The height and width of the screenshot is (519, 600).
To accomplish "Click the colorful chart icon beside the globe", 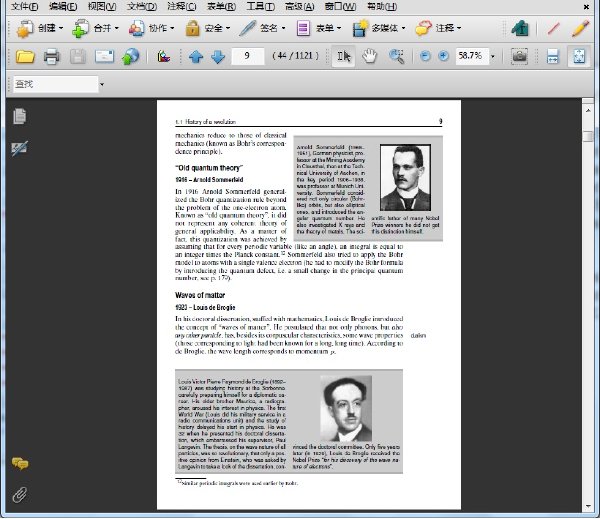I will (163, 57).
